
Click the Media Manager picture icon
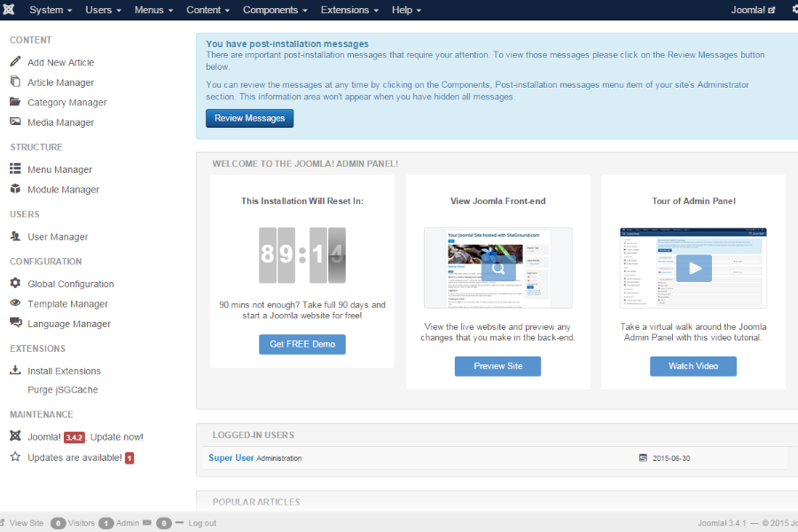[x=15, y=121]
